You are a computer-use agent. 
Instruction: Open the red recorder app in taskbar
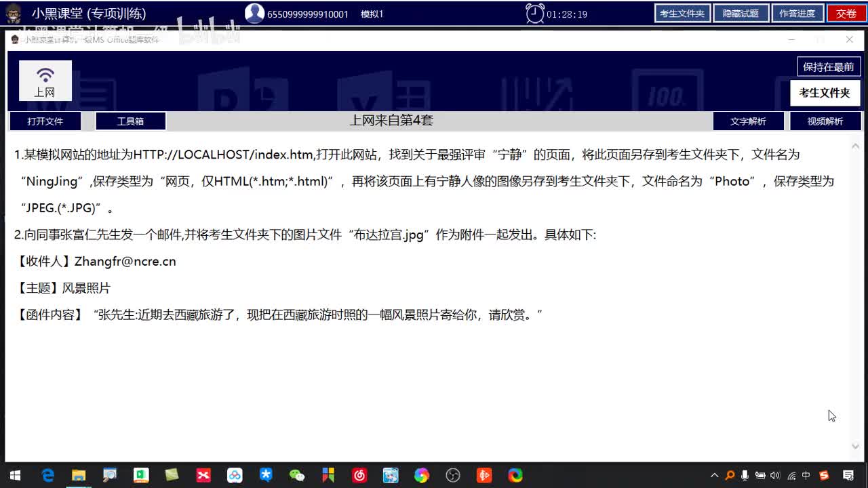[x=484, y=475]
